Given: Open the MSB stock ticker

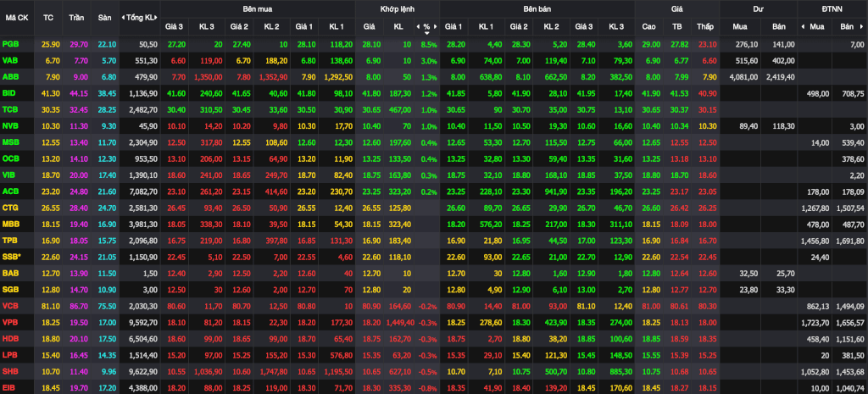Looking at the screenshot, I should pyautogui.click(x=10, y=142).
